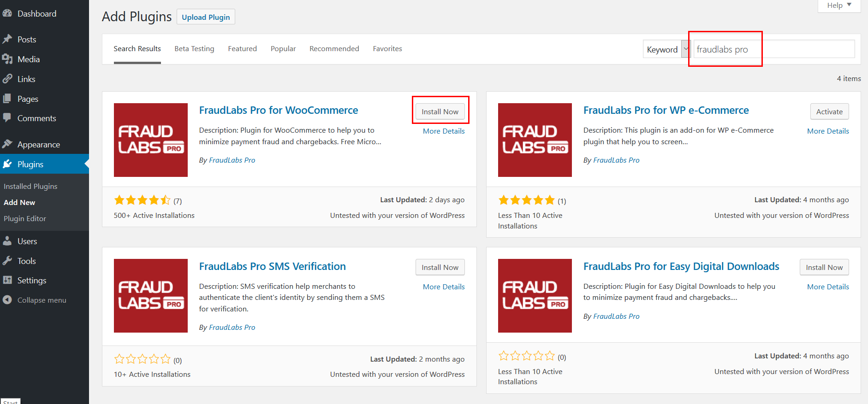Switch to the Beta Testing tab
Viewport: 868px width, 404px height.
(194, 49)
